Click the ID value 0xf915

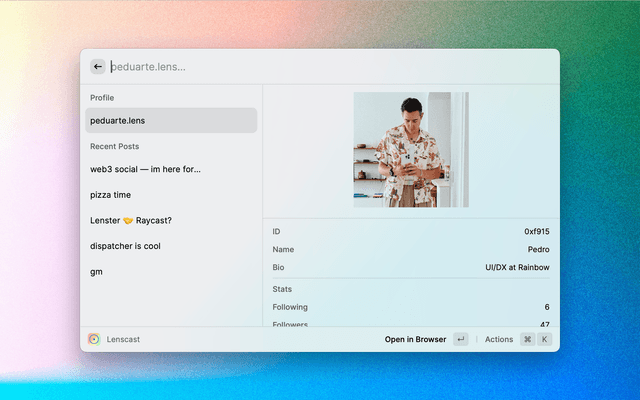(535, 231)
